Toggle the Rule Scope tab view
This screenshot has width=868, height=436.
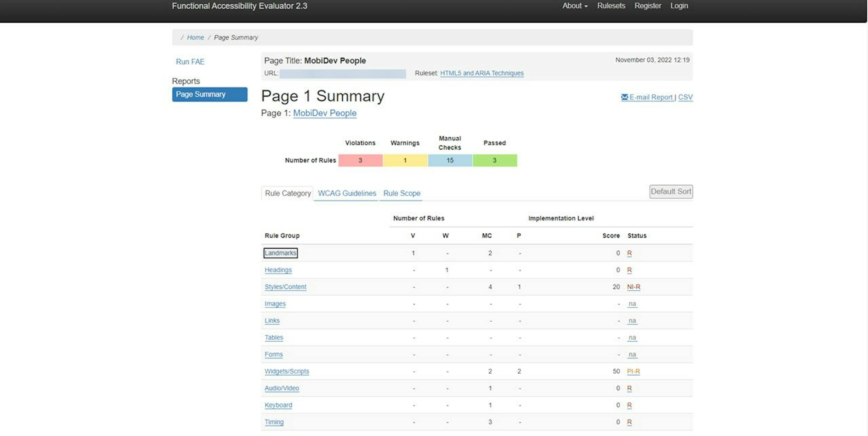coord(401,193)
